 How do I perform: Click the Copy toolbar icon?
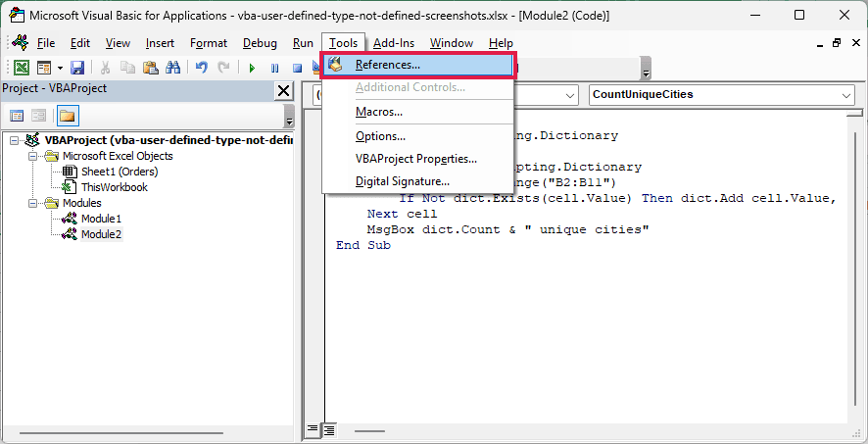coord(128,68)
